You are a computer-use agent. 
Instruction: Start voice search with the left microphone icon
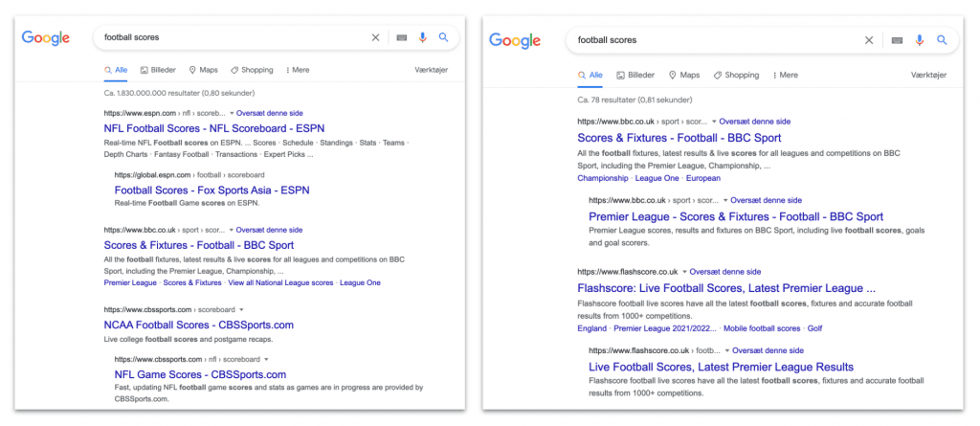point(422,37)
